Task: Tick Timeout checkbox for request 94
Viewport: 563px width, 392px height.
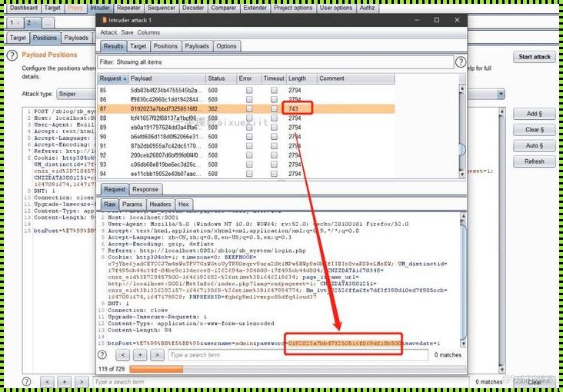Action: 274,174
